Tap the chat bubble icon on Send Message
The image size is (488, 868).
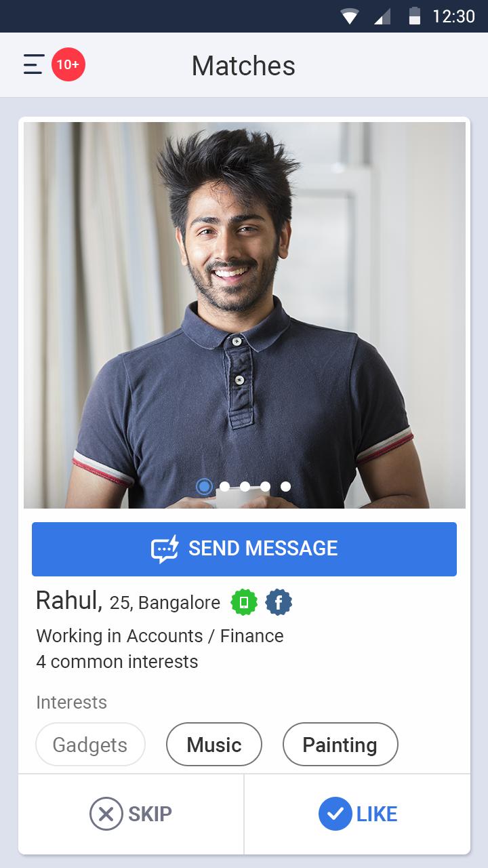click(165, 549)
